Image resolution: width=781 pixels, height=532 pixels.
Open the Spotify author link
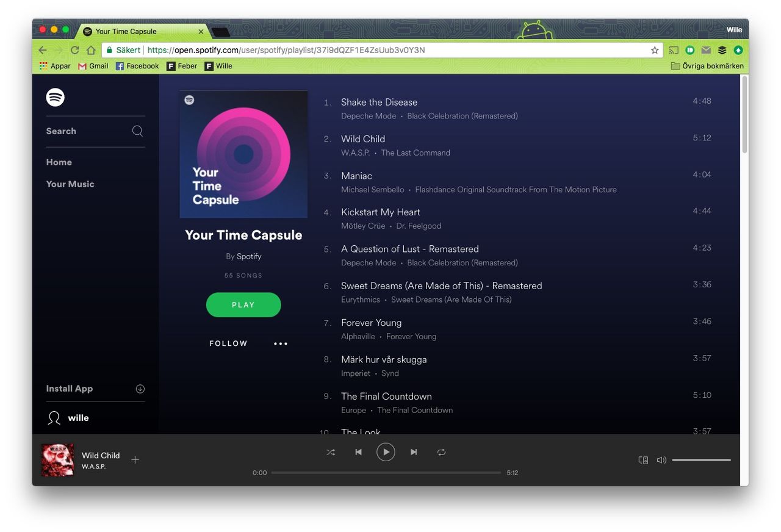pyautogui.click(x=249, y=256)
